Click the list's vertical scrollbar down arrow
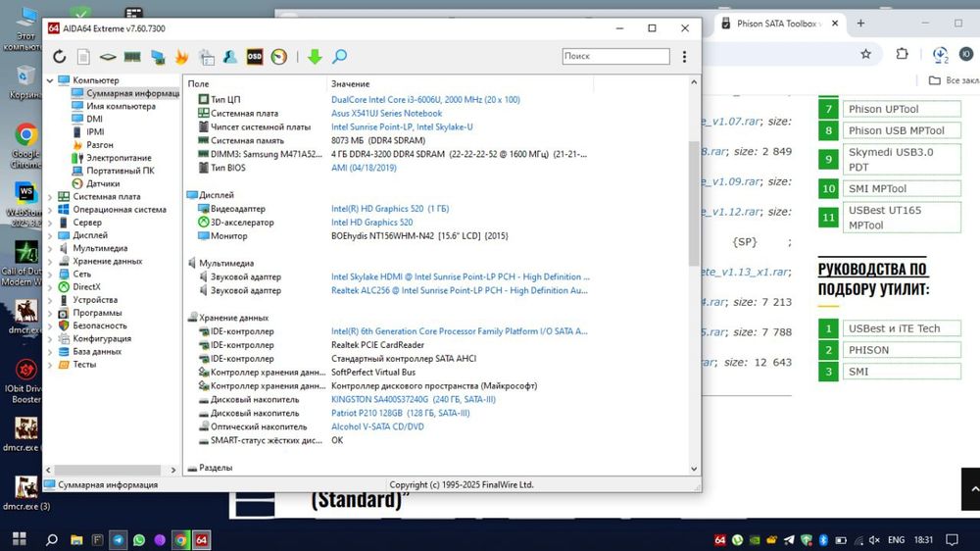This screenshot has height=551, width=980. pyautogui.click(x=694, y=469)
